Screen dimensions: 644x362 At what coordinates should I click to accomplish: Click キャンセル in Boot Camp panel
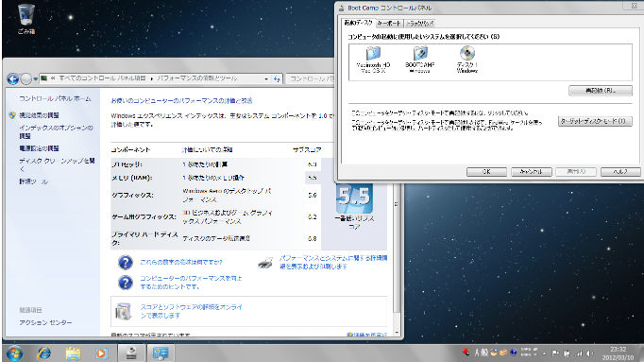[x=531, y=172]
